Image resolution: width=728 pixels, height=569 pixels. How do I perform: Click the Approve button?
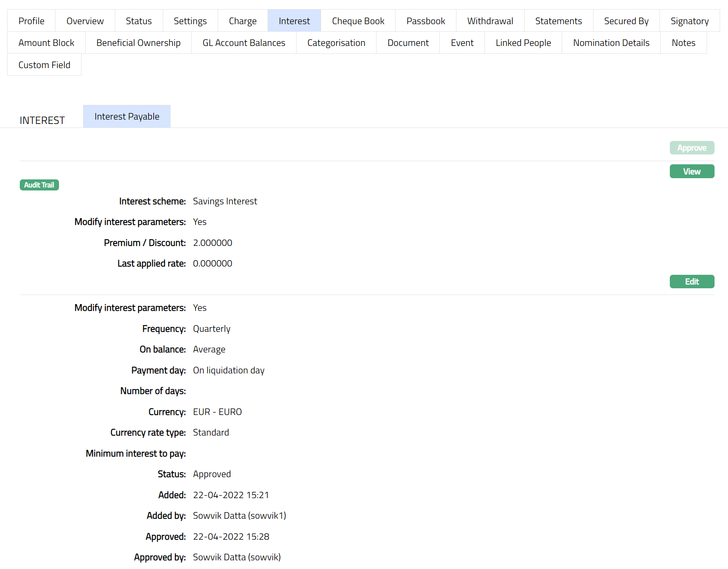(692, 148)
